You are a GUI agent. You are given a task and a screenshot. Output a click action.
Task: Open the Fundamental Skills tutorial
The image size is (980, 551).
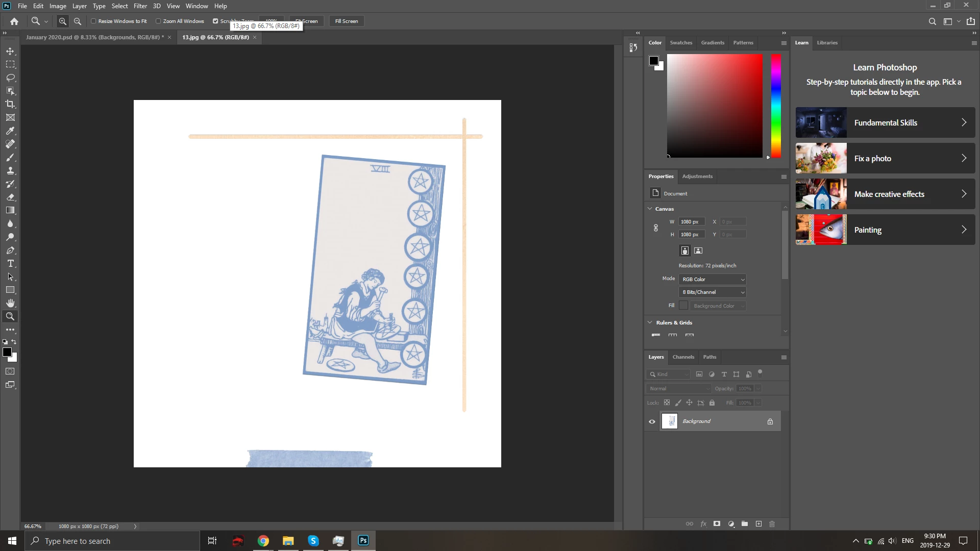885,122
